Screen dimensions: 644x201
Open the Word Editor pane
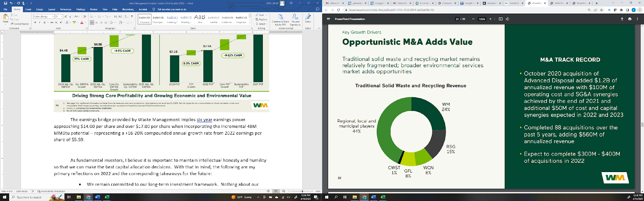pyautogui.click(x=308, y=18)
